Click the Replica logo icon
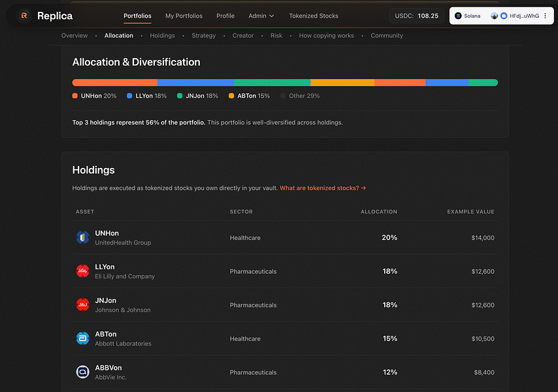Image resolution: width=558 pixels, height=392 pixels. (x=24, y=16)
